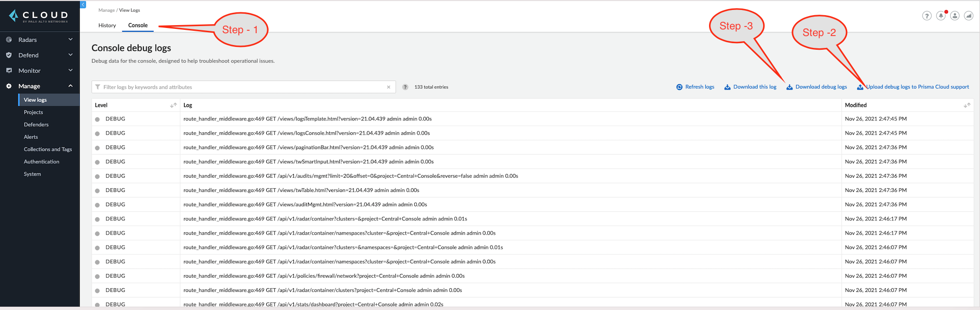Select the twSmartInput.html log entry
This screenshot has width=980, height=310.
pyautogui.click(x=532, y=162)
